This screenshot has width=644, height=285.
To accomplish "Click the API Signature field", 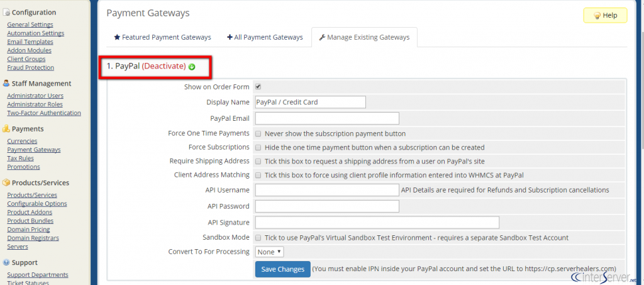I will [377, 222].
